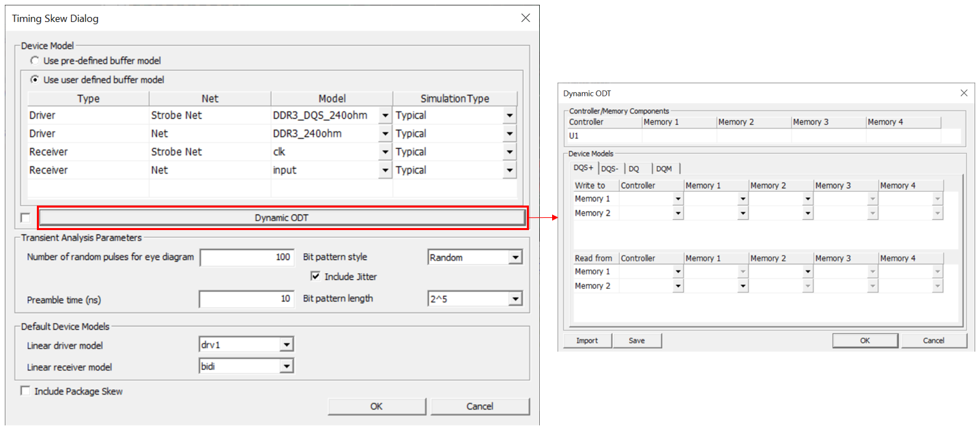Toggle the Include Jitter checkbox
Image resolution: width=980 pixels, height=437 pixels.
pos(315,277)
